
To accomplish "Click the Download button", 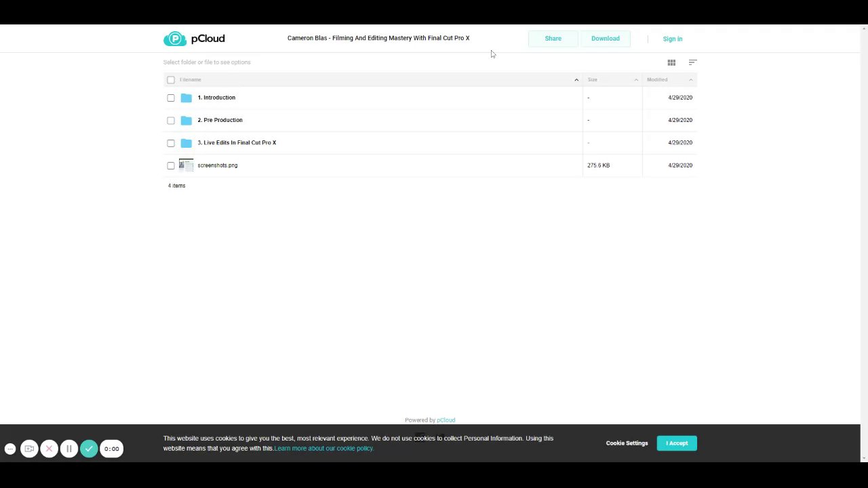I will (x=606, y=39).
